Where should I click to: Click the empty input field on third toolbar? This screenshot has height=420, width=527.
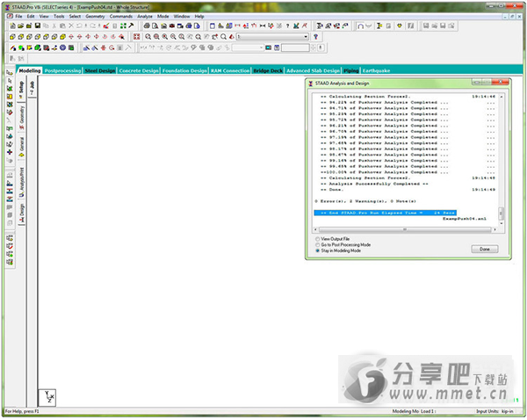[295, 47]
